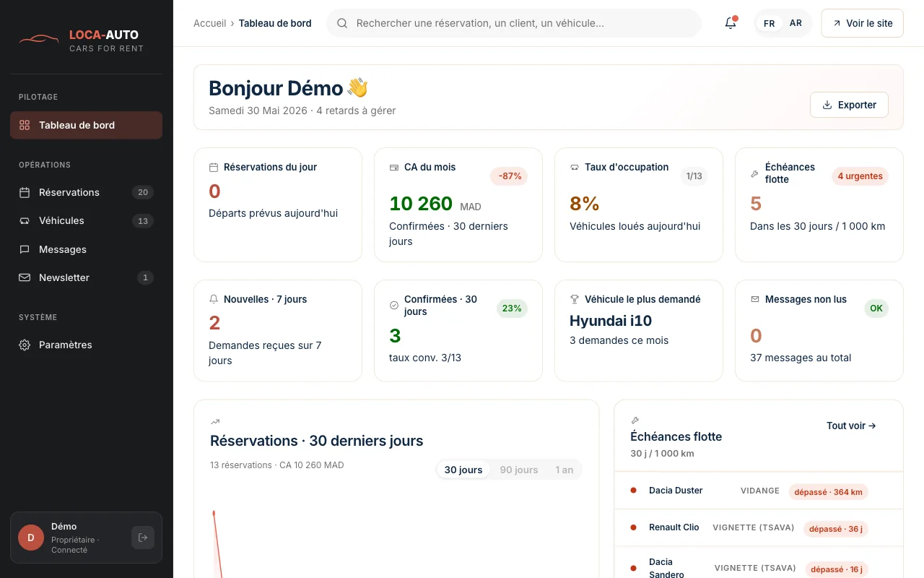Viewport: 924px width, 578px height.
Task: Click the 4 urgentes badge
Action: 860,176
